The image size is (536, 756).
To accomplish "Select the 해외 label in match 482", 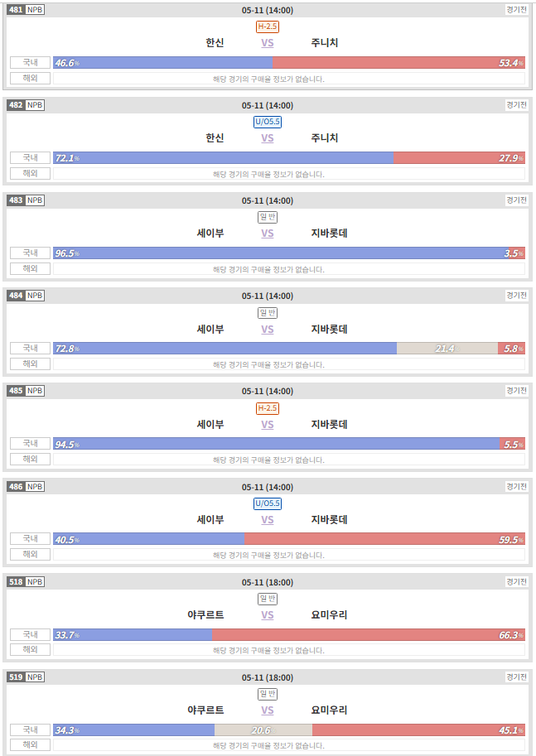I will coord(30,173).
